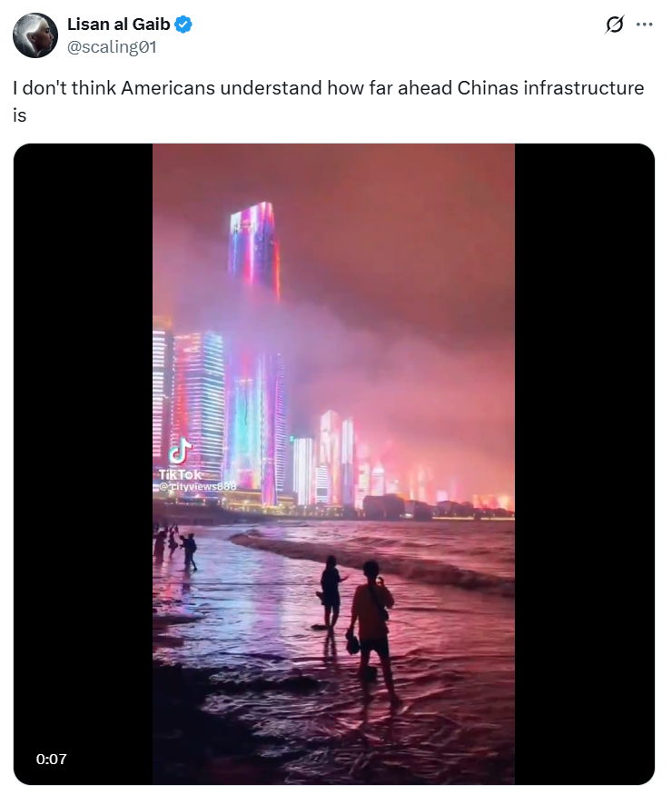Click the TikTok wordmark text in video
The height and width of the screenshot is (795, 672).
pyautogui.click(x=181, y=474)
